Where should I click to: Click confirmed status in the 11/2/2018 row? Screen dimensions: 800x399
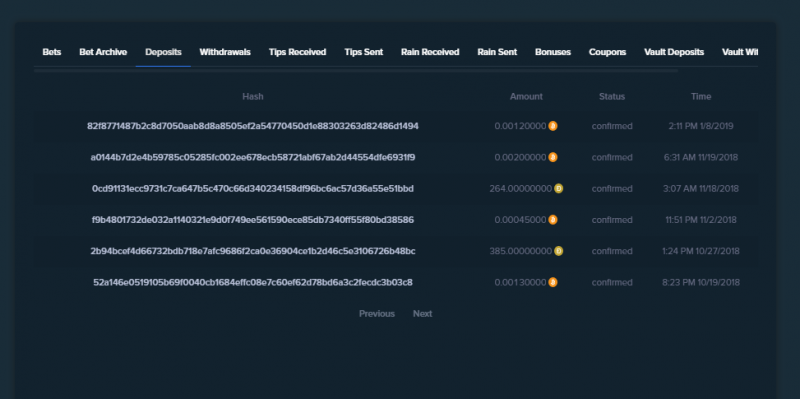click(612, 220)
